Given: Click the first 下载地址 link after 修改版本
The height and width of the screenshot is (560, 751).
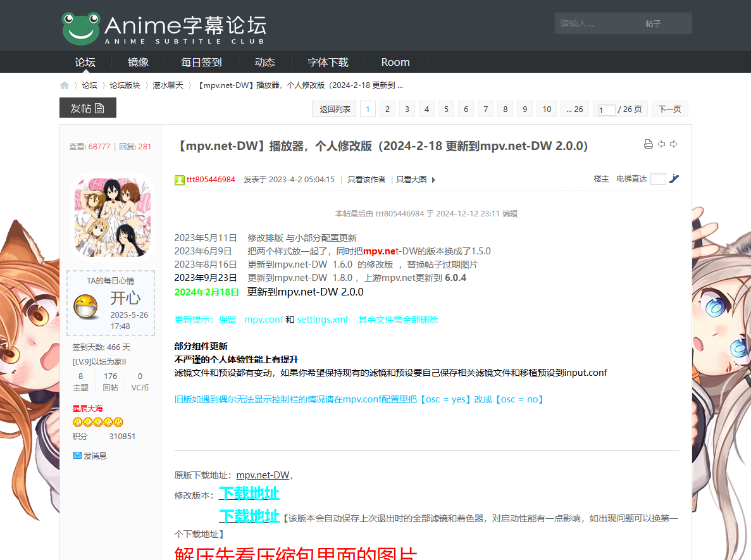Looking at the screenshot, I should point(249,494).
